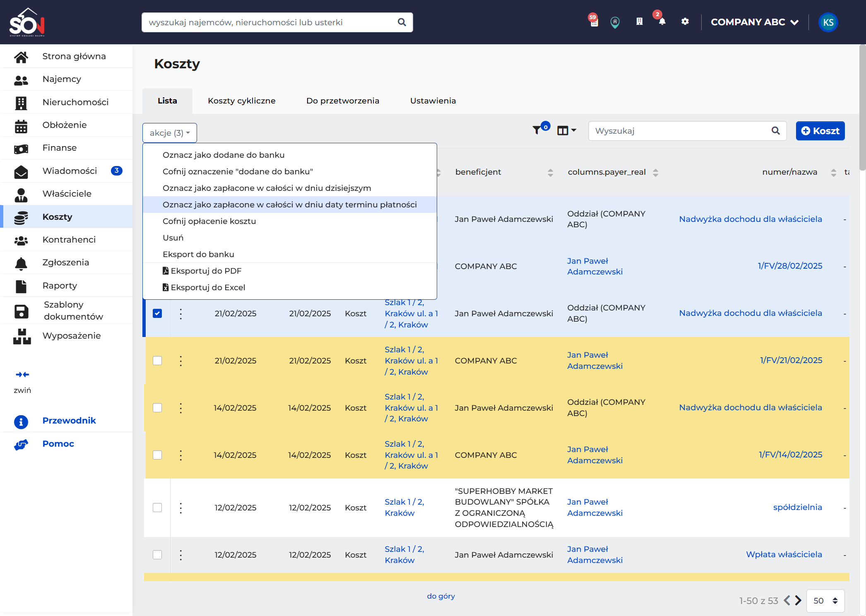Select Cofnij opłacenie kosztu

(x=290, y=221)
